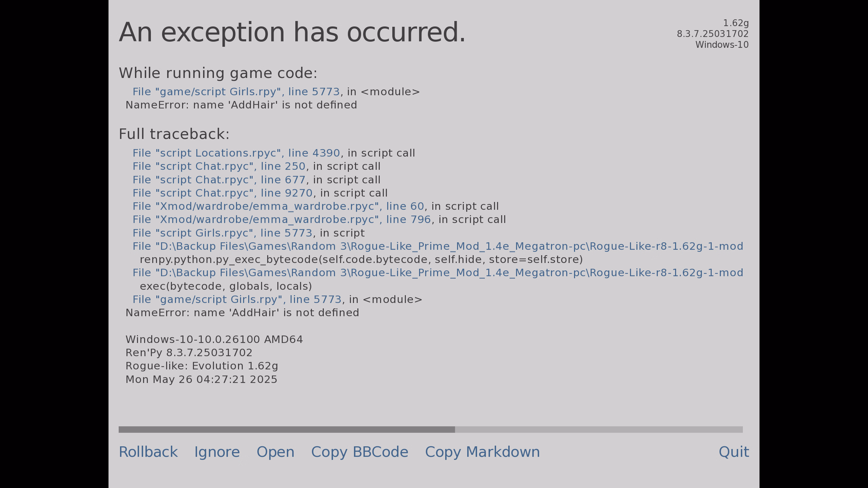Quit the game
This screenshot has height=488, width=868.
734,452
